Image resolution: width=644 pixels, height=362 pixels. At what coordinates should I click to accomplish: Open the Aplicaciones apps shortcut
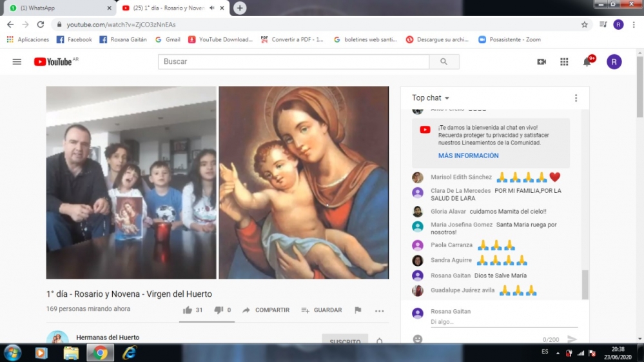[x=28, y=39]
